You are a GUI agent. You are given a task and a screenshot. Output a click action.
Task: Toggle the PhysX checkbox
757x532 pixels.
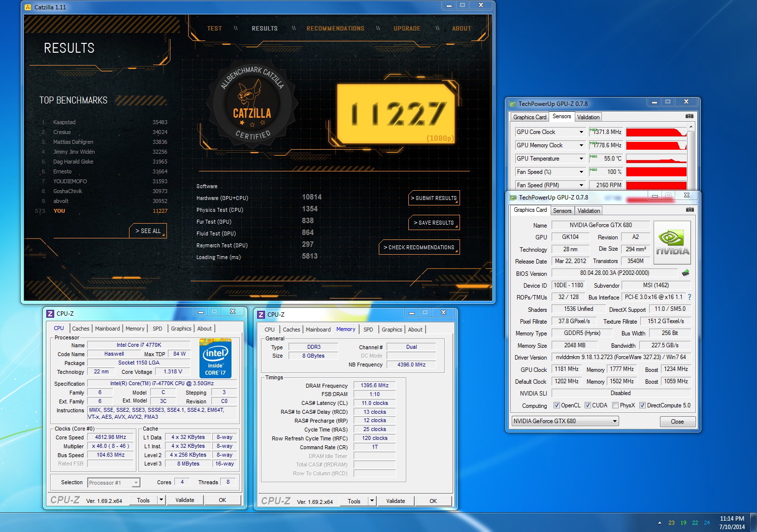(x=615, y=405)
